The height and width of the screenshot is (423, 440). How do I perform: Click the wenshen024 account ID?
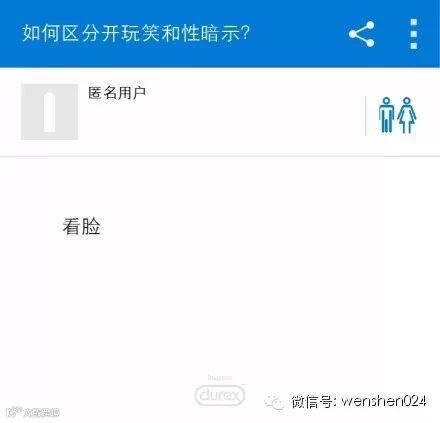click(x=384, y=401)
